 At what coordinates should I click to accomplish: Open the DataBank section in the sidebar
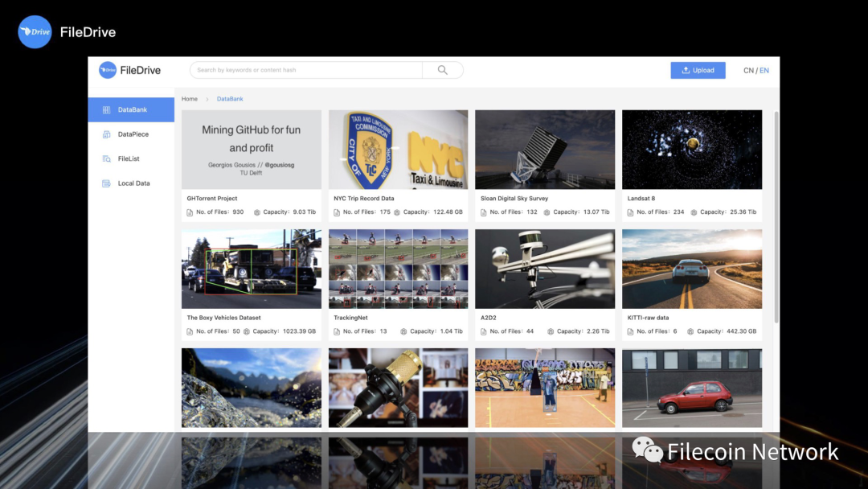pos(131,109)
